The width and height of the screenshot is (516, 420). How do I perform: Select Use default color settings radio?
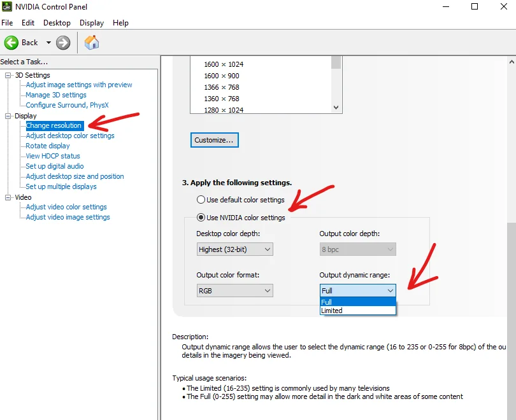tap(201, 200)
